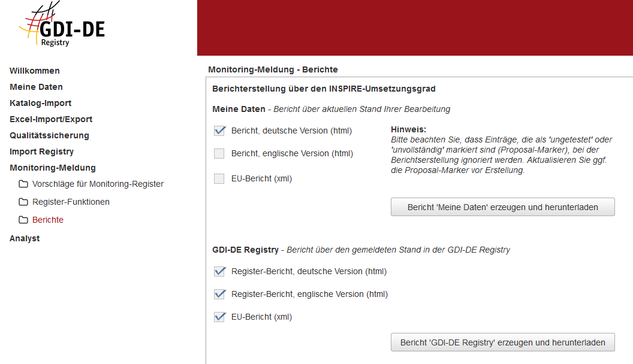This screenshot has height=364, width=633.
Task: Disable Register-Bericht, englische Version checkbox
Action: coord(219,294)
